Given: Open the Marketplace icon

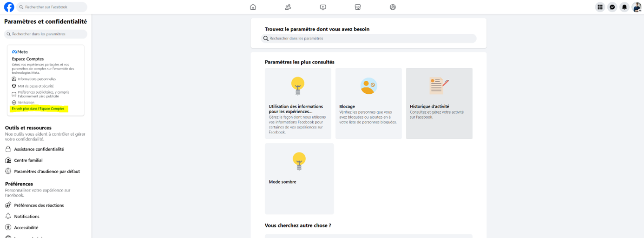Looking at the screenshot, I should 358,7.
